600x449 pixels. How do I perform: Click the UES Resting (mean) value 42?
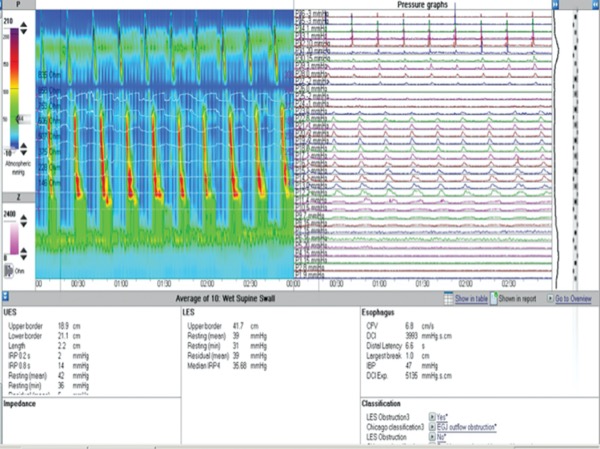61,376
